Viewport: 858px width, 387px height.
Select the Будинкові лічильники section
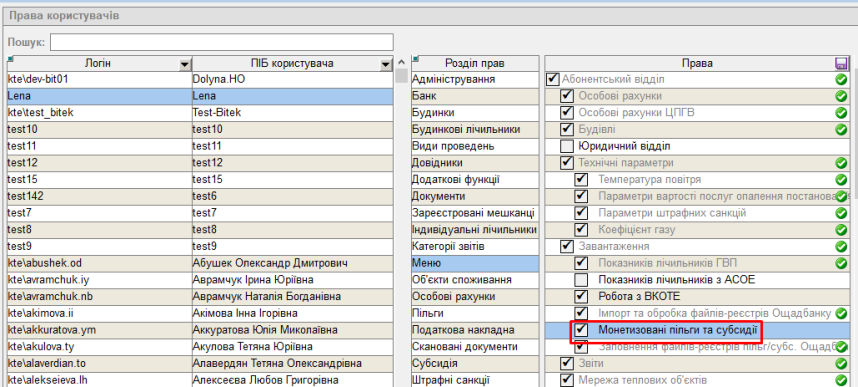(x=475, y=130)
